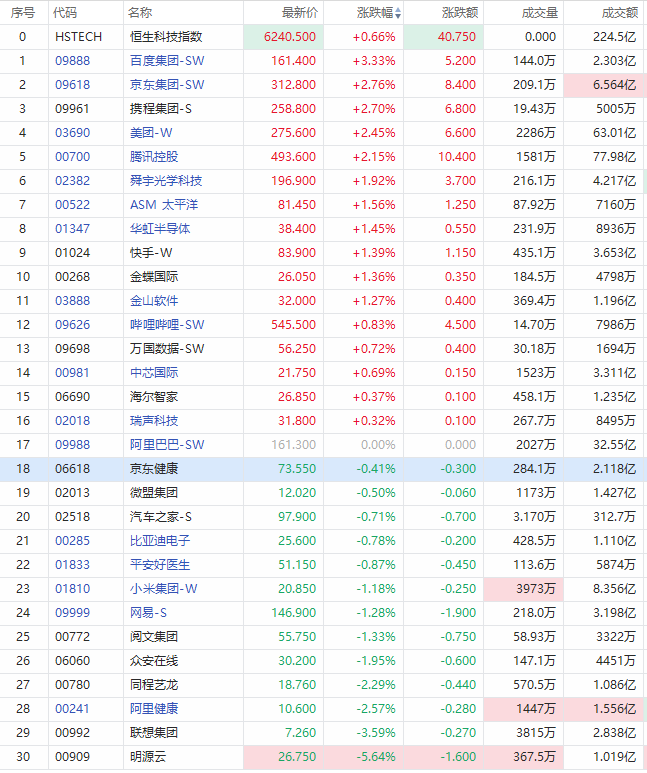Open 舜宇光学科技 stock link
647x773 pixels.
pos(166,181)
